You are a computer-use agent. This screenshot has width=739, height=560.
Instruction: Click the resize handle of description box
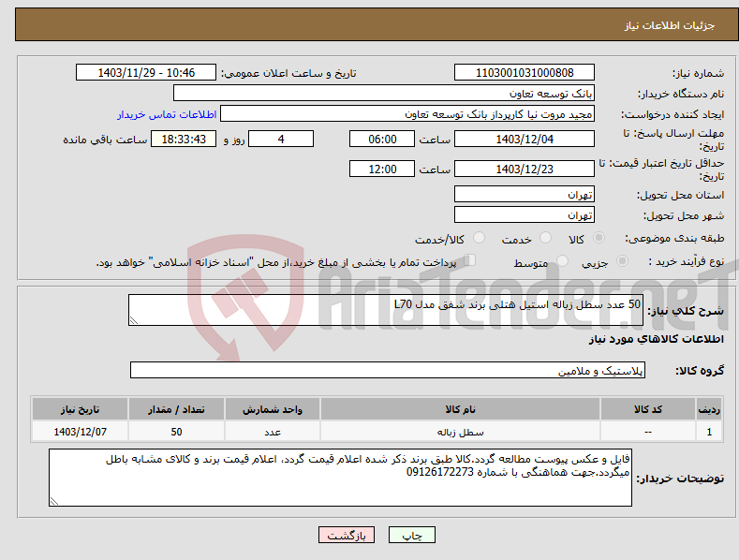133,321
